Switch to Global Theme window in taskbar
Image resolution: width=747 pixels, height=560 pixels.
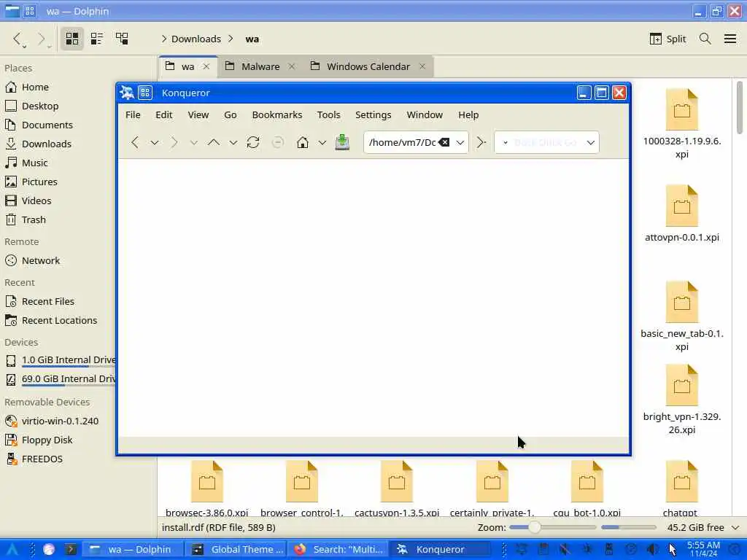(237, 550)
